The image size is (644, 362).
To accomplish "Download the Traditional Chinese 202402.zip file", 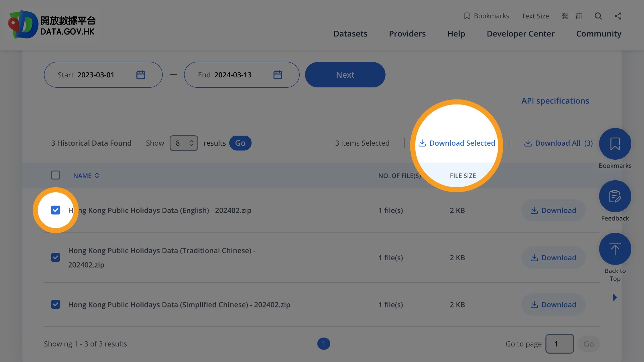I will (553, 258).
